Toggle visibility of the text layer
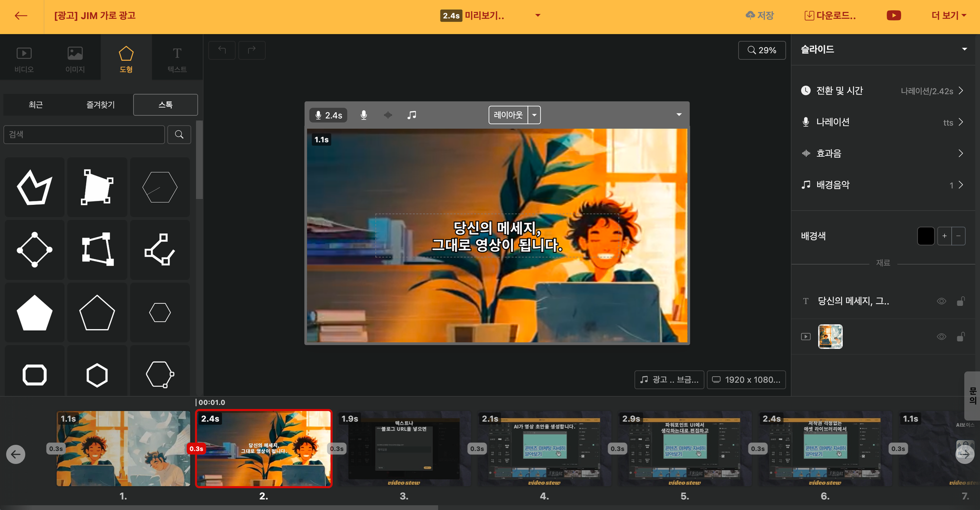The width and height of the screenshot is (980, 510). pyautogui.click(x=941, y=301)
